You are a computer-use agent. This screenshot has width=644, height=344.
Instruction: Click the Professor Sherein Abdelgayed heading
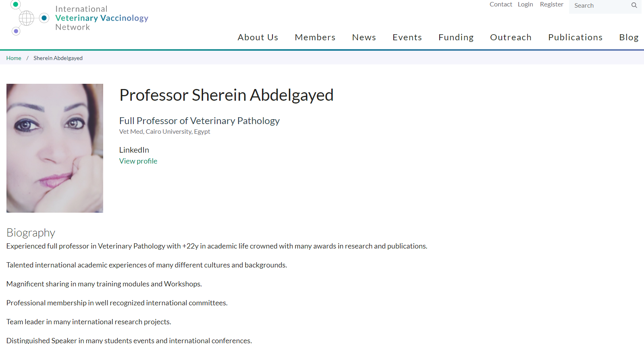click(226, 95)
